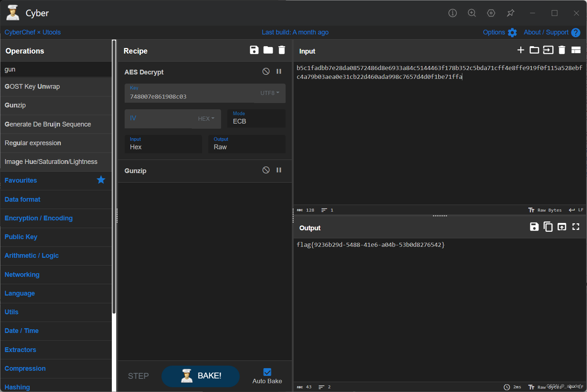Select Regular expression operation
The image size is (587, 392).
tap(56, 143)
